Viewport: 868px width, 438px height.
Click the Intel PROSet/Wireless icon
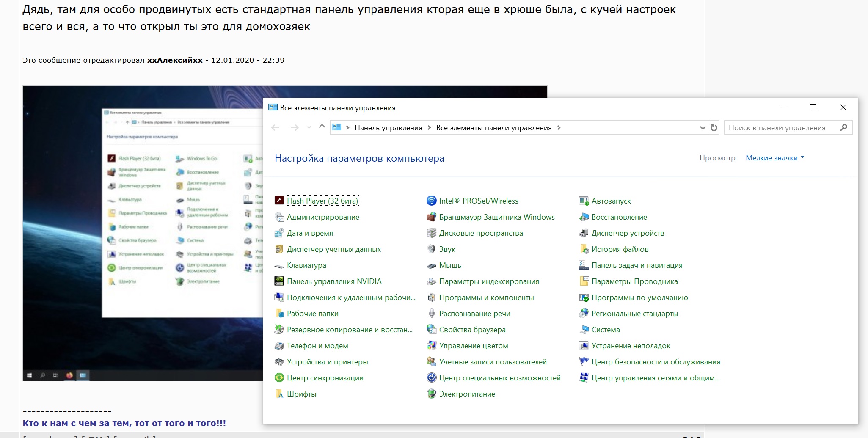click(431, 201)
